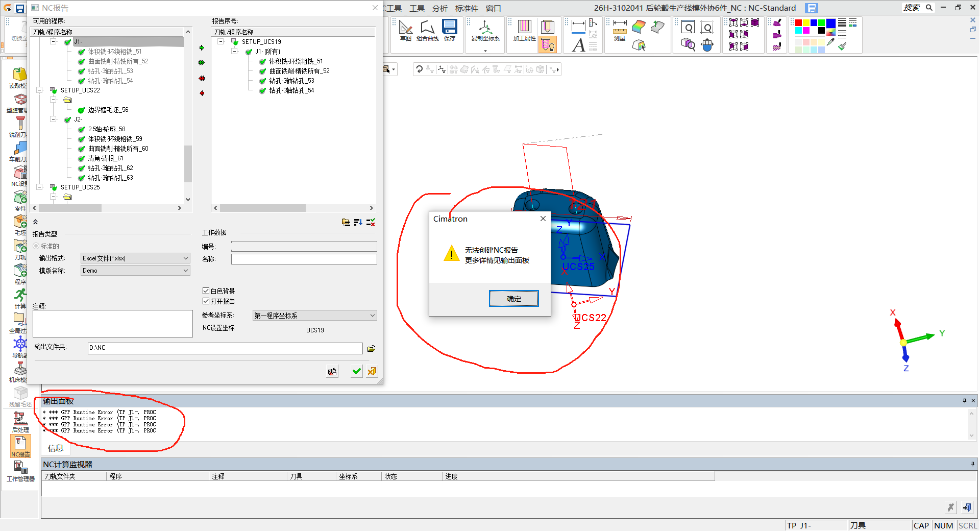Collapse the J1- node in available programs

coord(53,42)
